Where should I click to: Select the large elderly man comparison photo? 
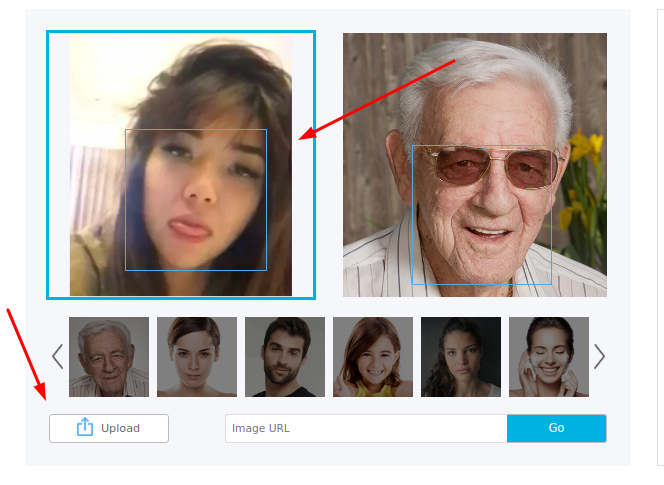click(475, 165)
